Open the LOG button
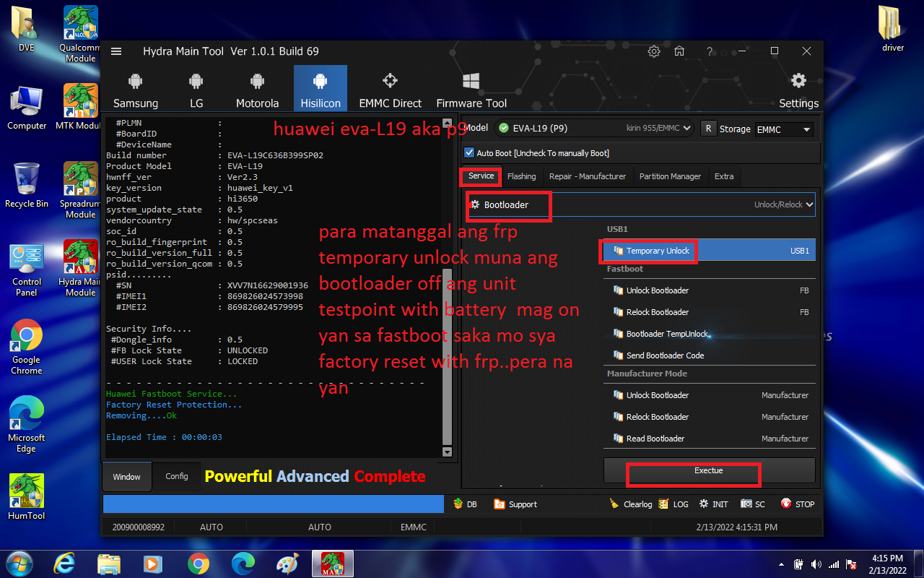Screen dimensions: 924x578 (674, 504)
